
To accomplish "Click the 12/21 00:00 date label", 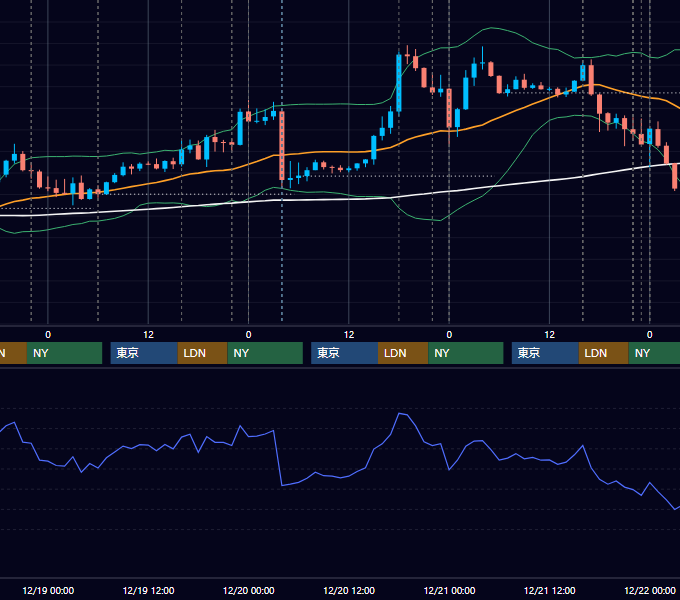I will [449, 590].
